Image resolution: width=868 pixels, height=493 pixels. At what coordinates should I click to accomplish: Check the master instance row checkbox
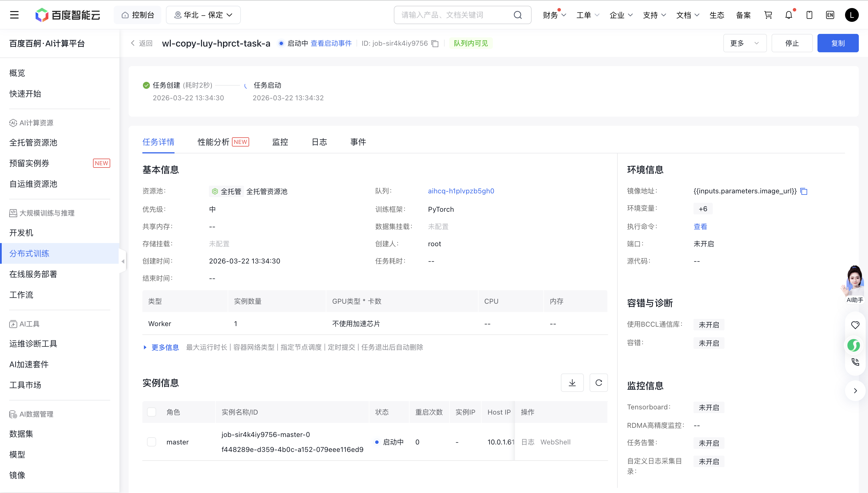click(152, 442)
